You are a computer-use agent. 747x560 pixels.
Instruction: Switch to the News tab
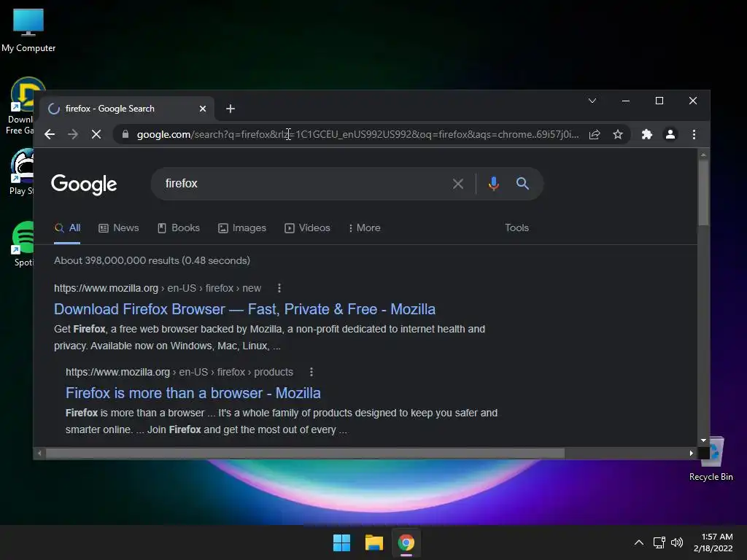119,227
